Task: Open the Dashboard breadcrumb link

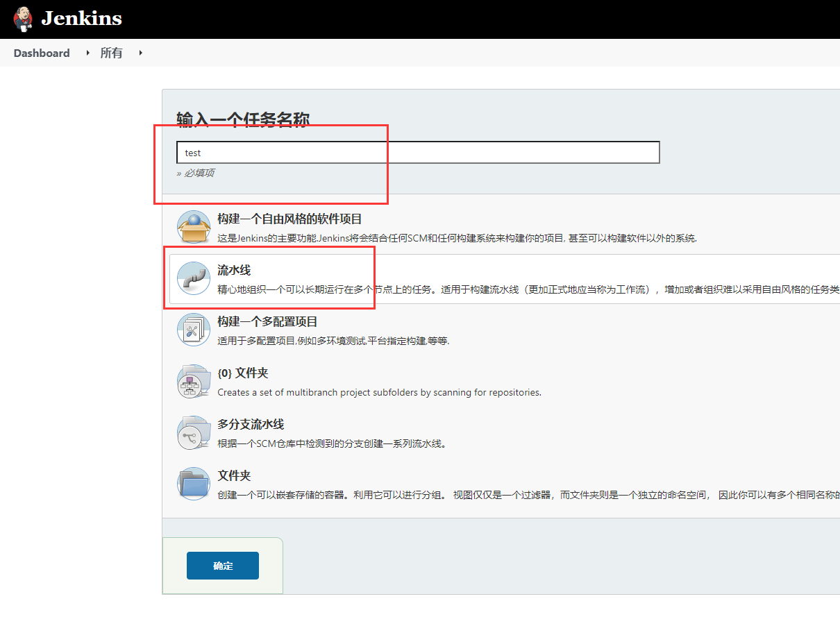Action: coord(42,53)
